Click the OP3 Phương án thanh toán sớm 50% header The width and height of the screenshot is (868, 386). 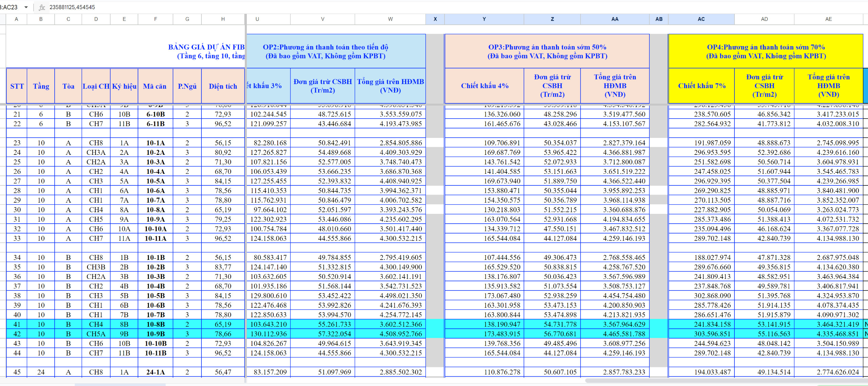click(547, 51)
